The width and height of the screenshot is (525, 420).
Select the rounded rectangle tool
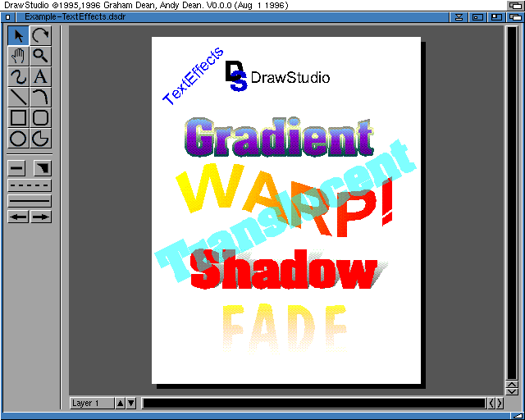40,118
